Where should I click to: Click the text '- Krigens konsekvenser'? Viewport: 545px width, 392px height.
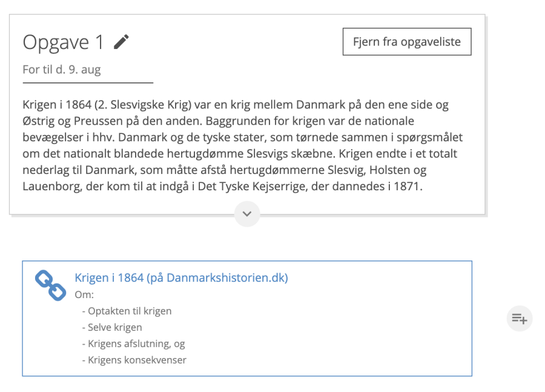(134, 360)
